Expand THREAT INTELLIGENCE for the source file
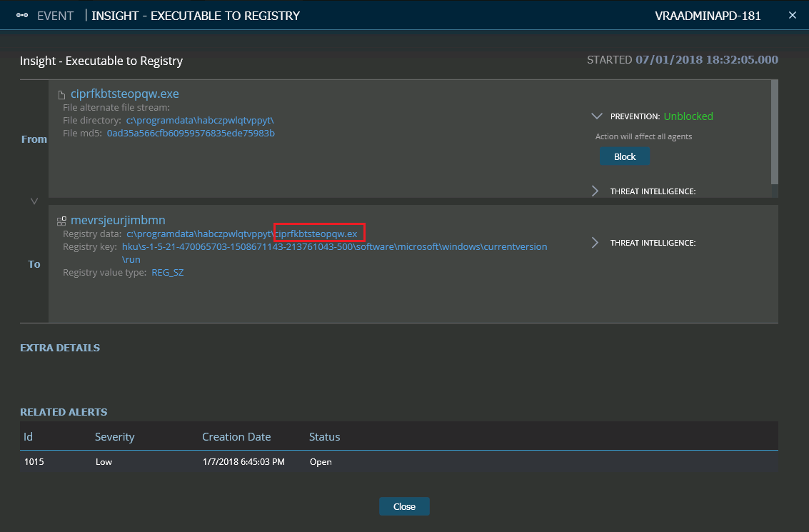809x532 pixels. [x=595, y=191]
